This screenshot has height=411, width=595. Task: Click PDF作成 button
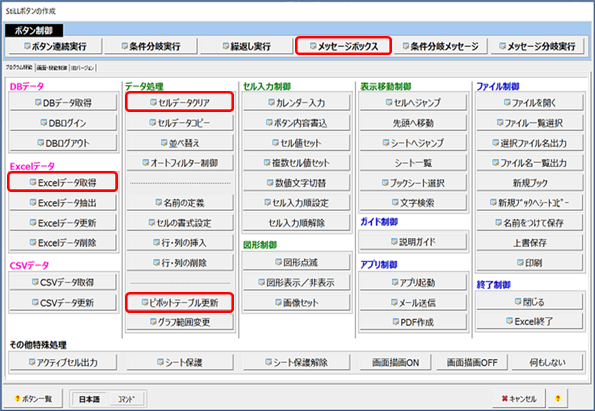[x=413, y=322]
